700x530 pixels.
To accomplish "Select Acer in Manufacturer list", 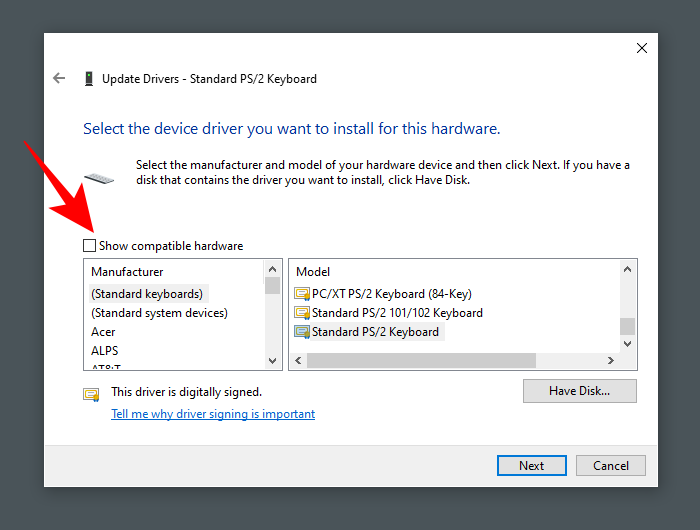I will click(103, 332).
